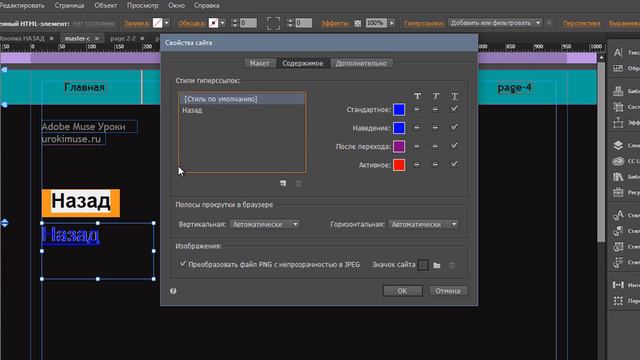Viewport: 640px width, 360px height.
Task: Open the Bullet Styles panel icon
Action: (618, 262)
